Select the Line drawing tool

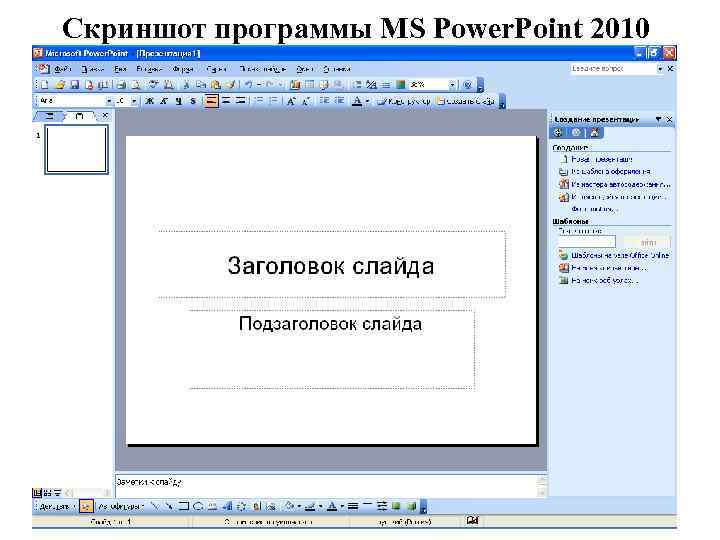tap(155, 506)
